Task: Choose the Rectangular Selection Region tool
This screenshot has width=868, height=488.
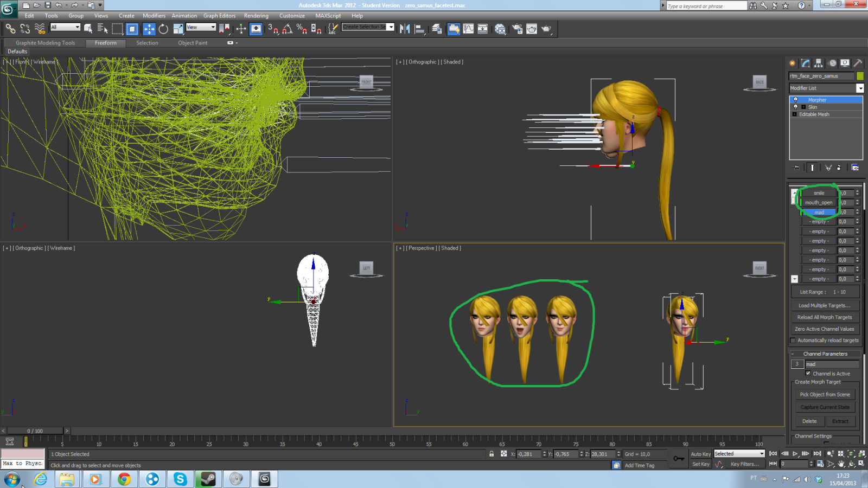Action: [117, 29]
